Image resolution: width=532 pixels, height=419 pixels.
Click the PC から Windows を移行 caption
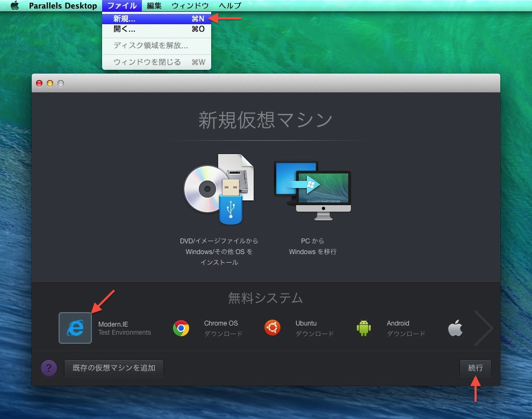pyautogui.click(x=312, y=247)
